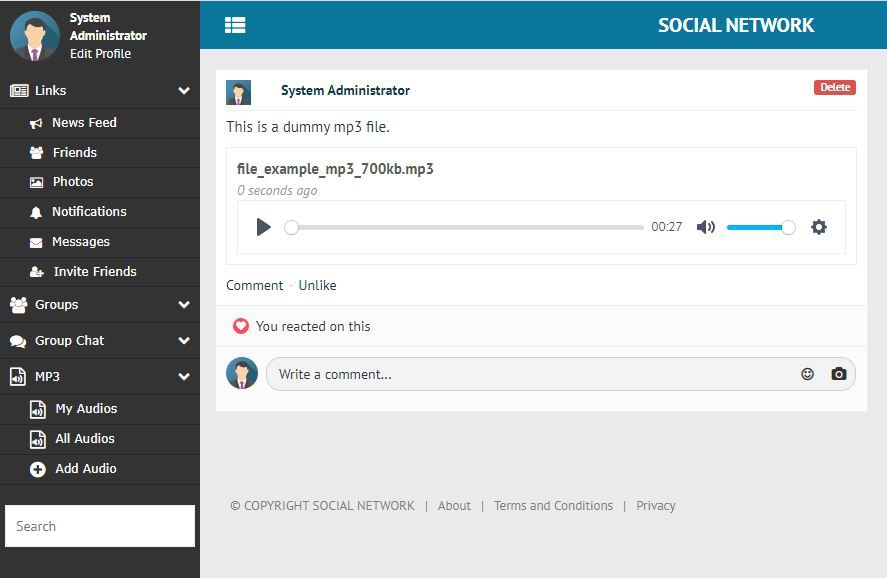Click the audio seek slider handle
887x578 pixels.
(291, 227)
